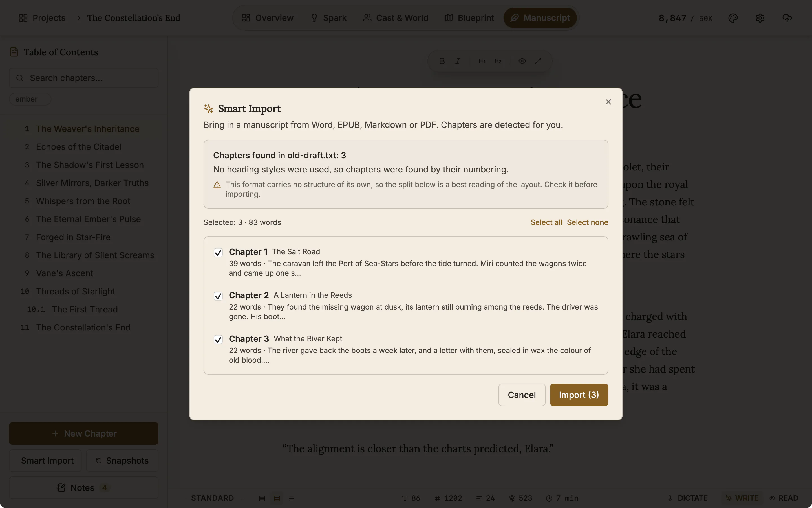
Task: Click the Select none link
Action: click(x=588, y=222)
